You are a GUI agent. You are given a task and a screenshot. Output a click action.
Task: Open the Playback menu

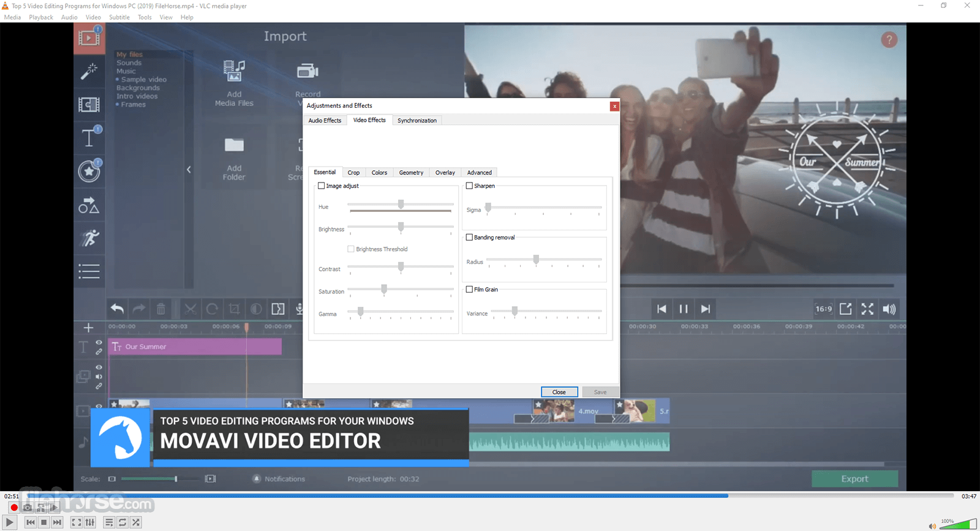click(x=41, y=17)
